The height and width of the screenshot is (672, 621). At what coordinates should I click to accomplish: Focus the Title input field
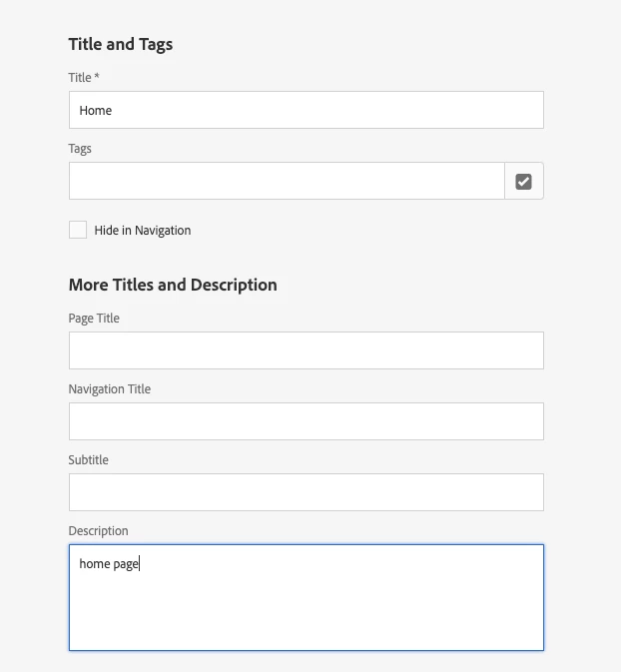[306, 110]
